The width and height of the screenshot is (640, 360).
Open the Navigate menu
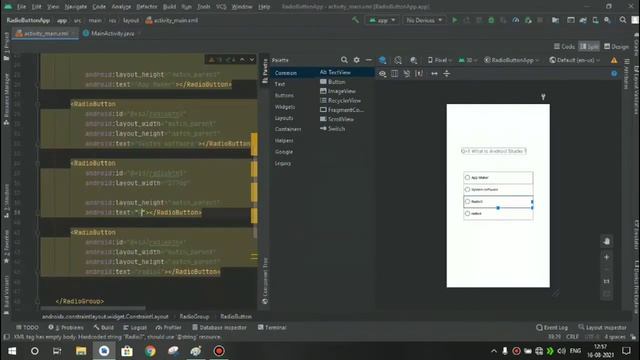click(x=76, y=7)
